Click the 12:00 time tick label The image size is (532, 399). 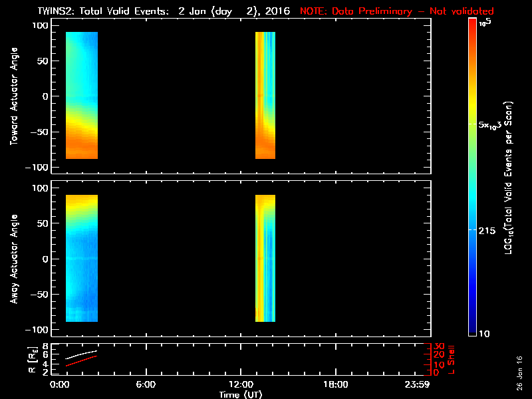pyautogui.click(x=241, y=385)
